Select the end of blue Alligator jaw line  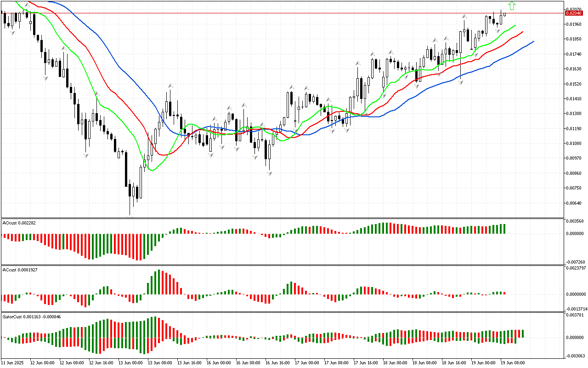pos(533,41)
